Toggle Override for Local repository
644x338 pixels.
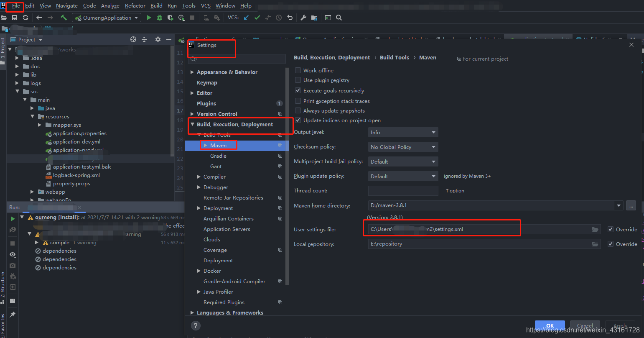[611, 244]
